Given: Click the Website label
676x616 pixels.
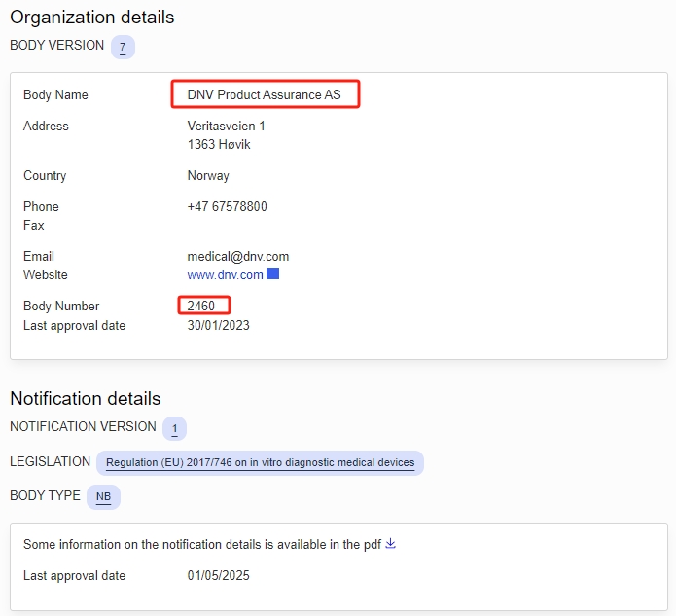Looking at the screenshot, I should pos(46,274).
